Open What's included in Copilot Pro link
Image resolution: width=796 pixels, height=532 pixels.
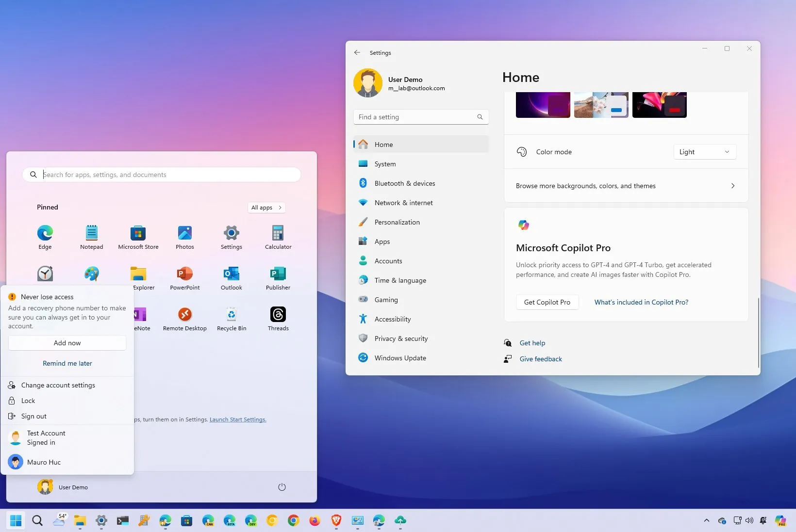(x=641, y=302)
